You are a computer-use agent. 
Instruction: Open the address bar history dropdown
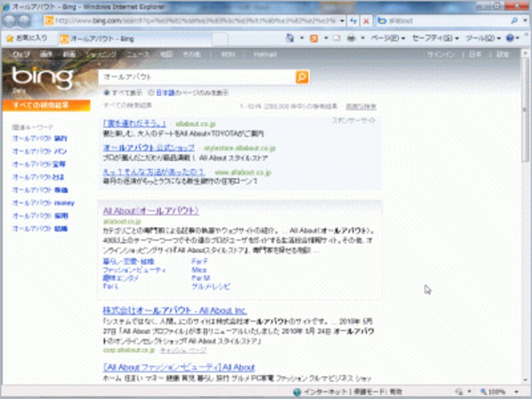point(342,21)
